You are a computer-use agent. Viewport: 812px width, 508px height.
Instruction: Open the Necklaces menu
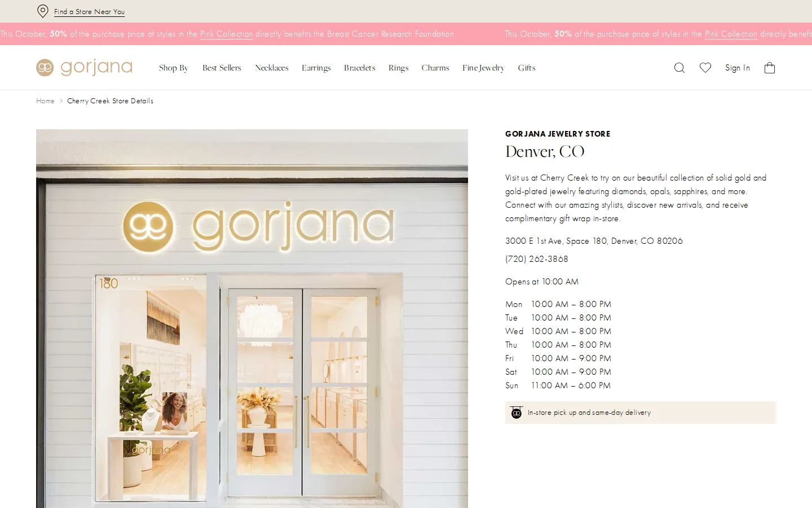[x=272, y=68]
